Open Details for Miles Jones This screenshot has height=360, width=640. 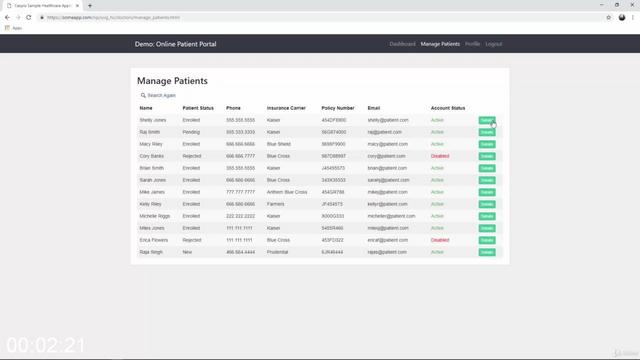(487, 228)
